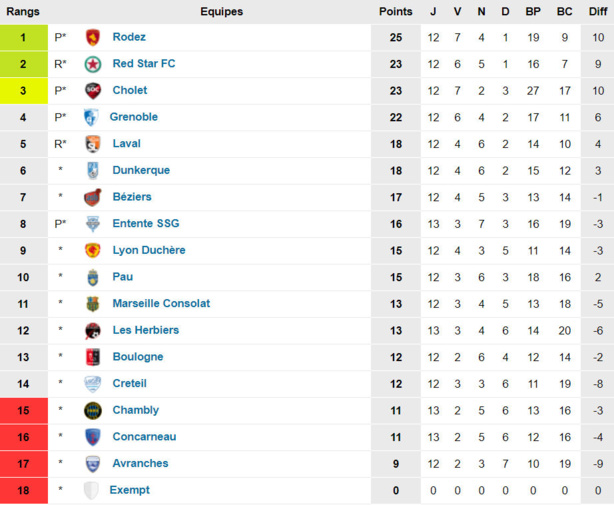
Task: Click the Grenoble club crest
Action: [x=91, y=117]
